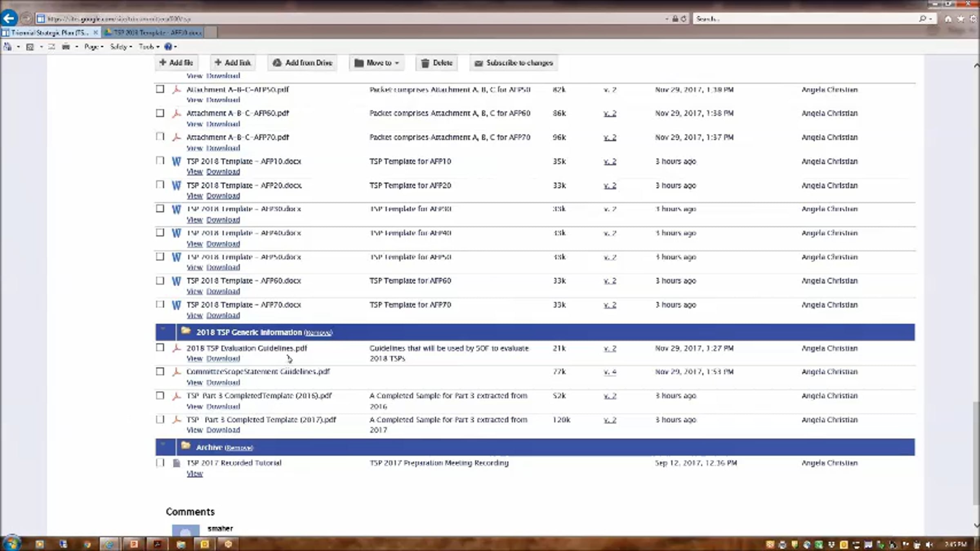Viewport: 980px width, 551px height.
Task: Open Adobe Acrobat from the taskbar
Action: click(x=157, y=544)
